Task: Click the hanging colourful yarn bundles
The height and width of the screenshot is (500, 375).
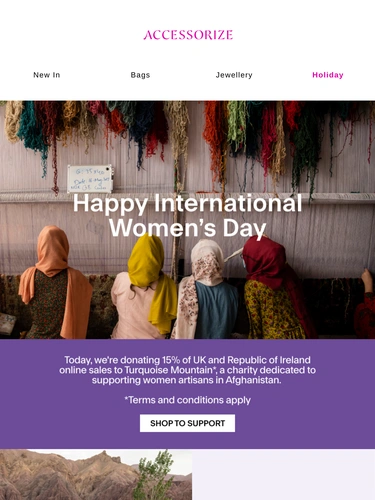Action: point(187,133)
